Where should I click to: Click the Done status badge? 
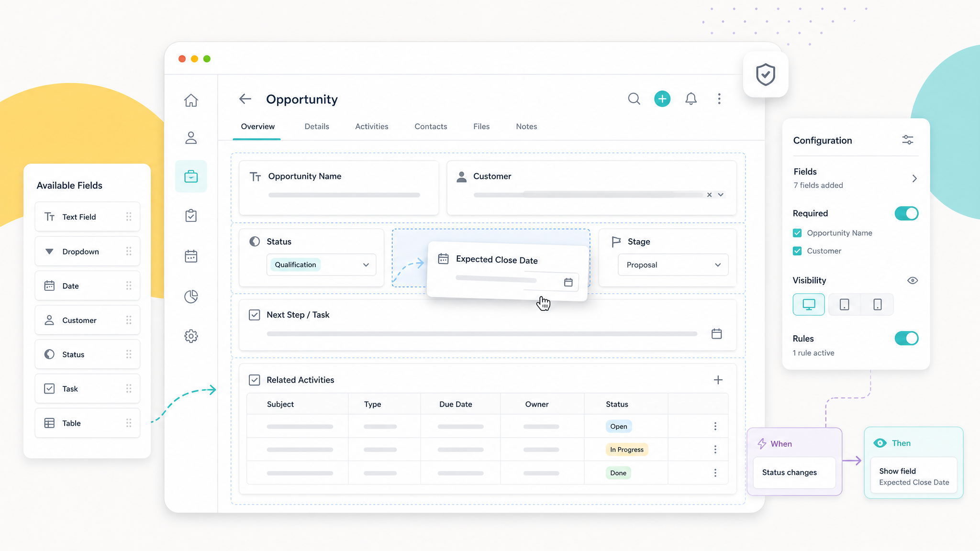click(618, 473)
